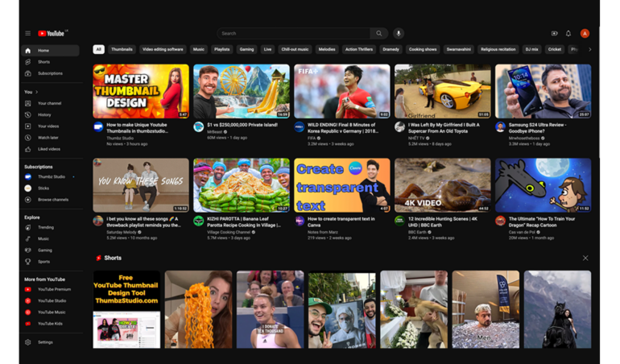The width and height of the screenshot is (620, 364).
Task: Select the DJ mix chip
Action: tap(531, 49)
